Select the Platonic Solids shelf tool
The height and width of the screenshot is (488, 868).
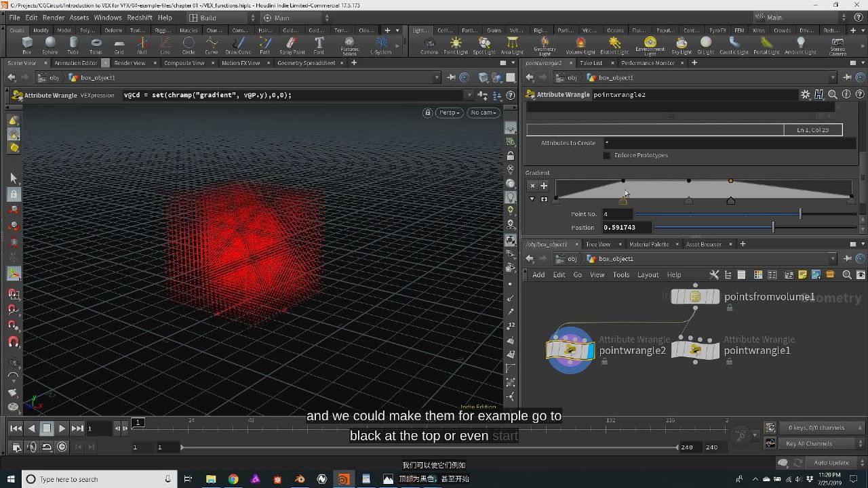click(x=350, y=46)
